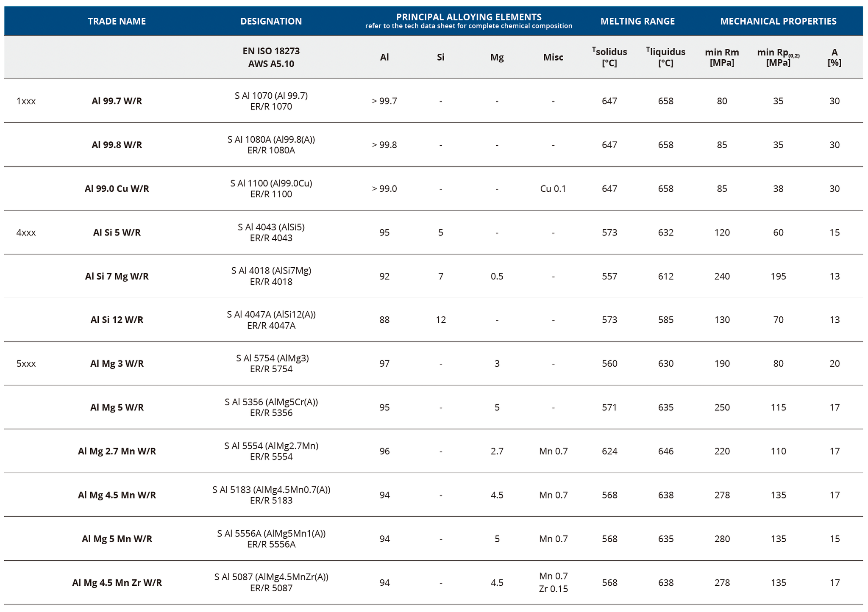Viewport: 868px width, 612px height.
Task: Select the PRINCIPAL ALLOYING ELEMENTS header
Action: 469,17
